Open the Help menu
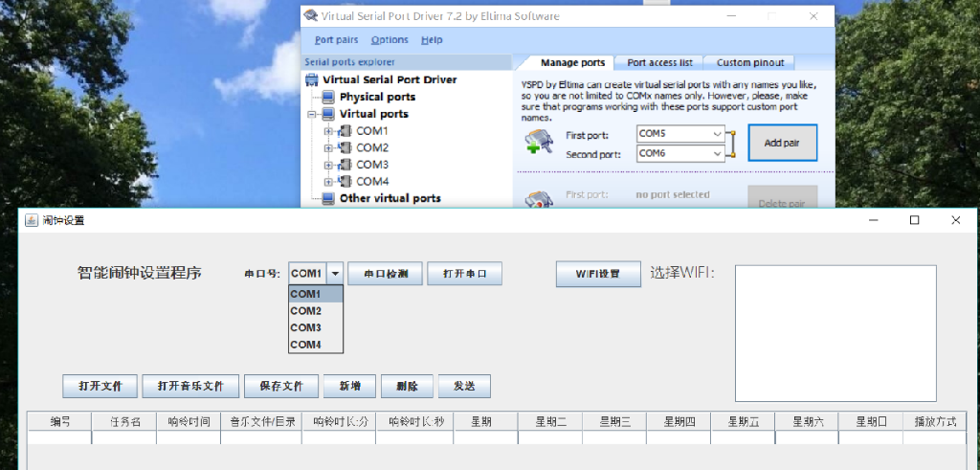The image size is (980, 470). (x=432, y=40)
